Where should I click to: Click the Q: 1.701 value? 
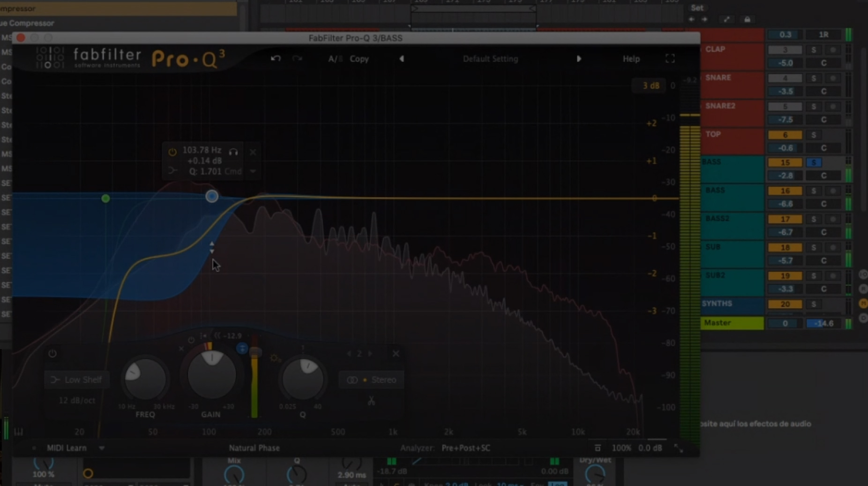(x=205, y=171)
